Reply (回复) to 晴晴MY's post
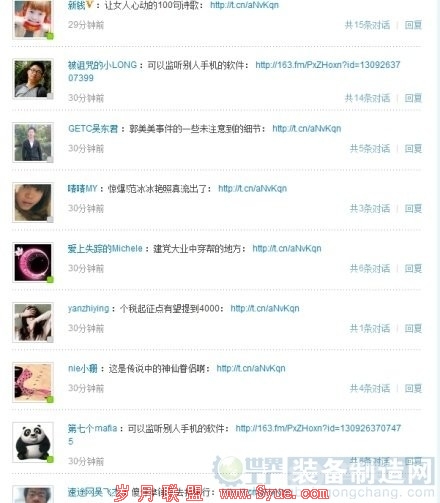440x503 pixels. (x=413, y=208)
